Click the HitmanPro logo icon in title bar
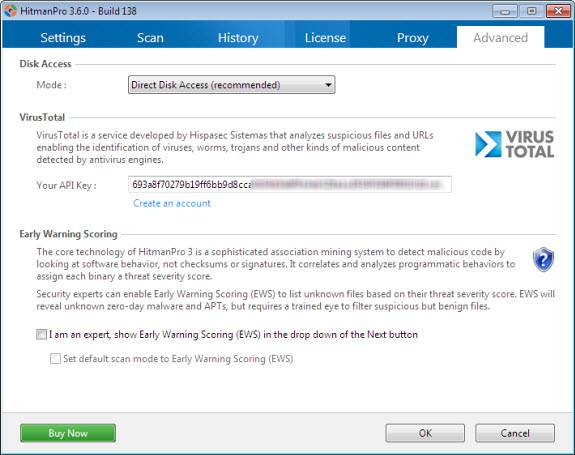Screen dimensions: 575x455 [x=10, y=10]
